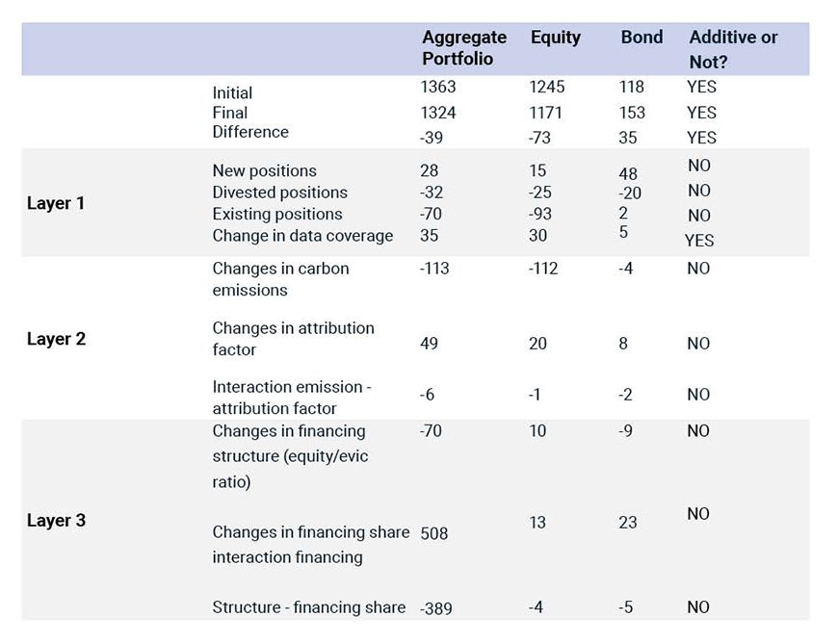
Task: Click the -389 aggregate cell
Action: (x=436, y=608)
